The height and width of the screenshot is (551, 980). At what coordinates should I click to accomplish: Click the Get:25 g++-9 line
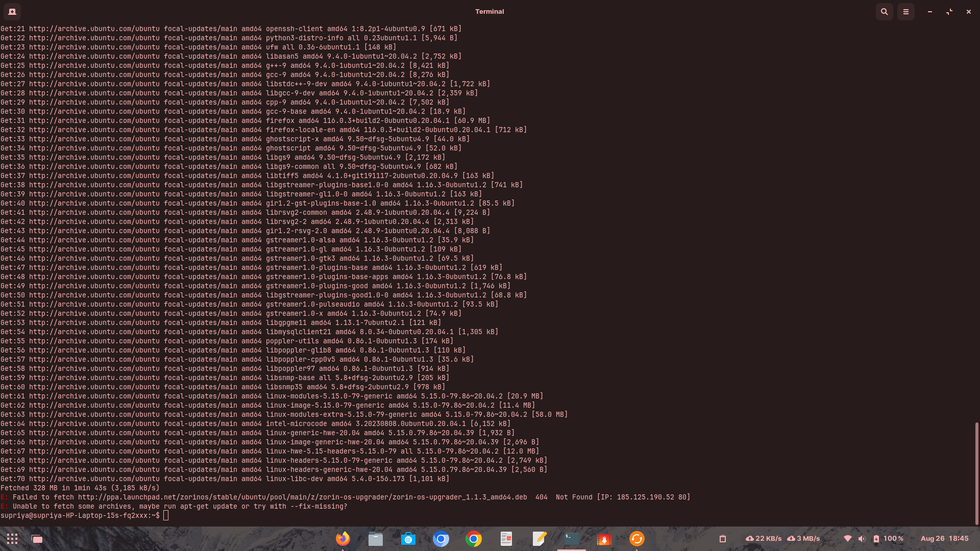click(225, 66)
